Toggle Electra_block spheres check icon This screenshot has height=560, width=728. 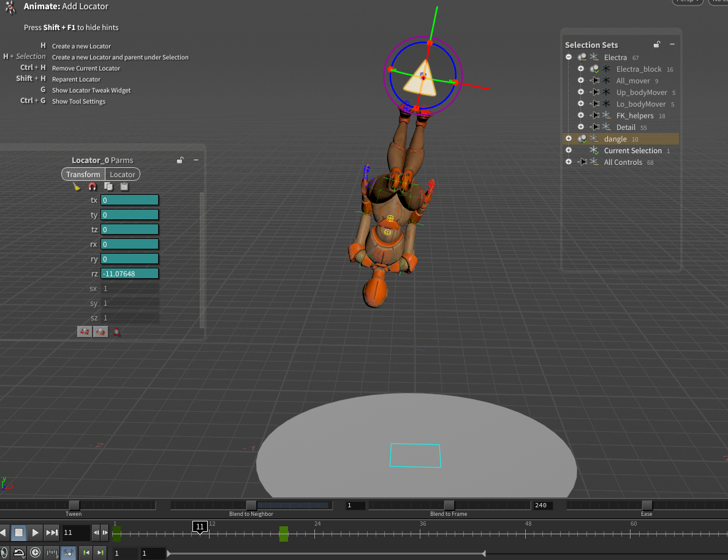point(594,69)
